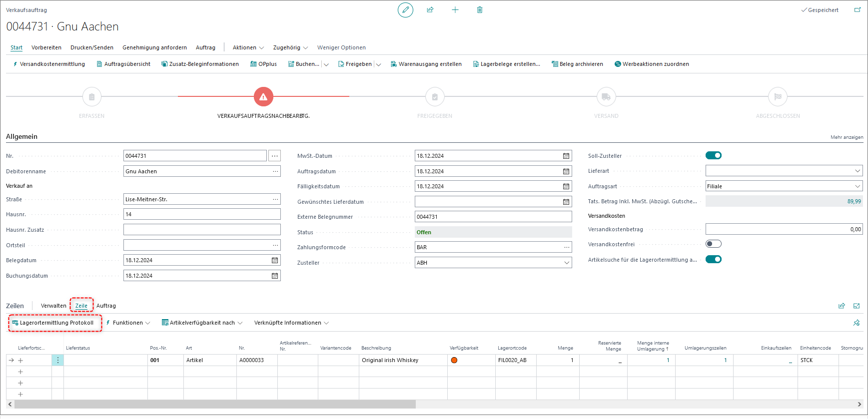Click Werbeaktionen zuordnen

652,64
